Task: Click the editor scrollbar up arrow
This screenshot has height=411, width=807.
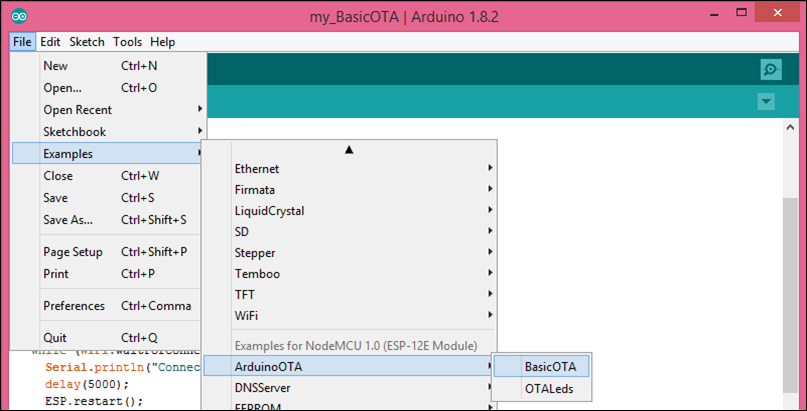Action: [791, 127]
